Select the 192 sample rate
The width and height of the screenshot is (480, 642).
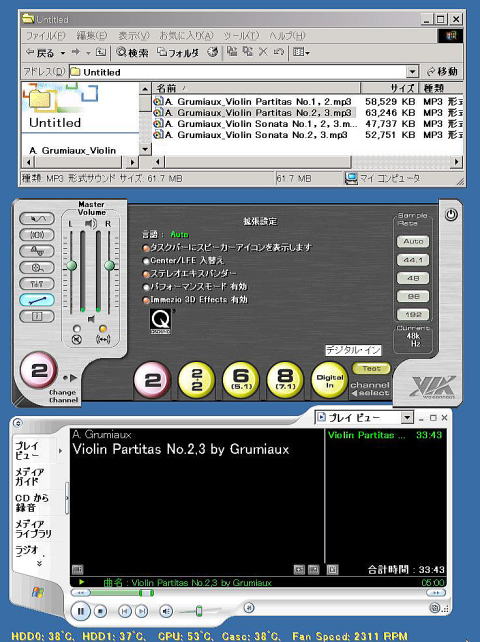413,315
